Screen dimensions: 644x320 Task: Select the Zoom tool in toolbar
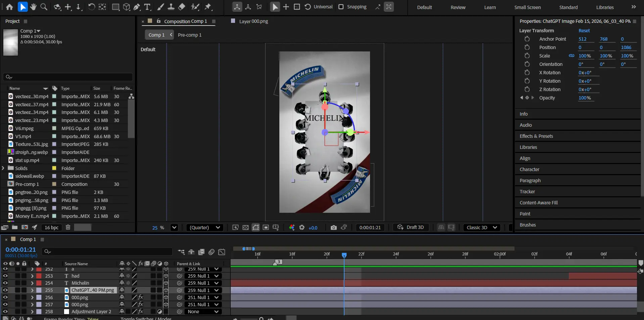(x=44, y=7)
